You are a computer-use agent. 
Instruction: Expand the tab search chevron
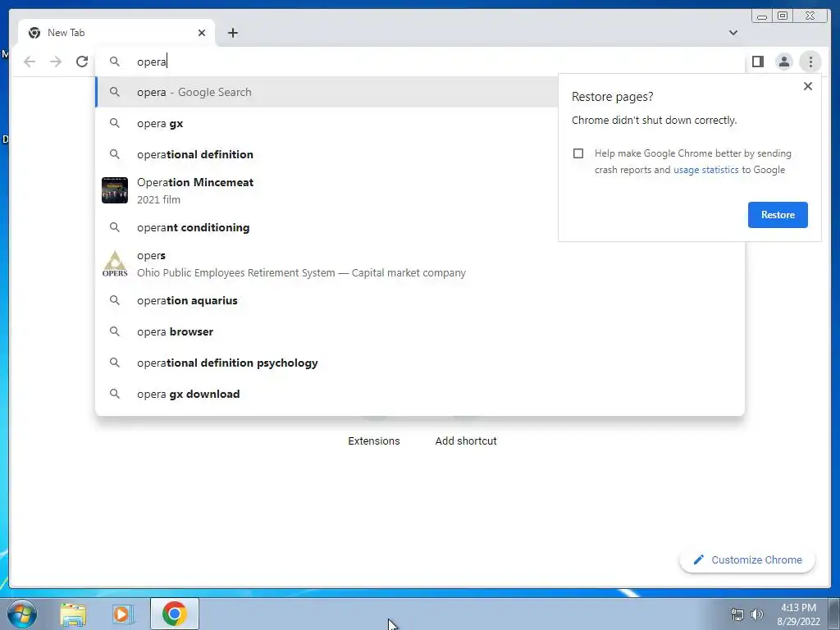coord(733,33)
